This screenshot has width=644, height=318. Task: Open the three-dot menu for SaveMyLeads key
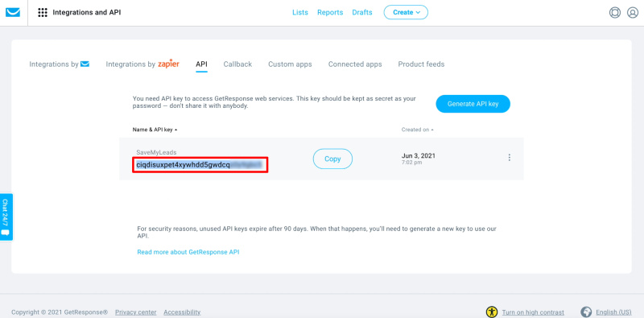[510, 157]
